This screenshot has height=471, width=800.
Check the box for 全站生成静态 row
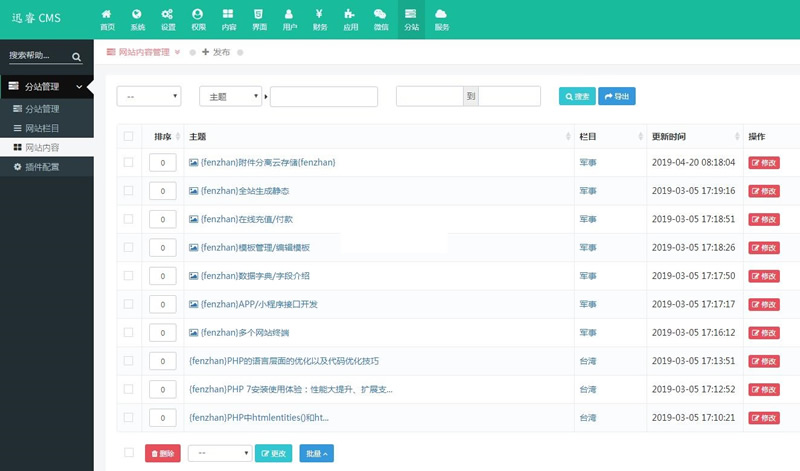click(128, 190)
